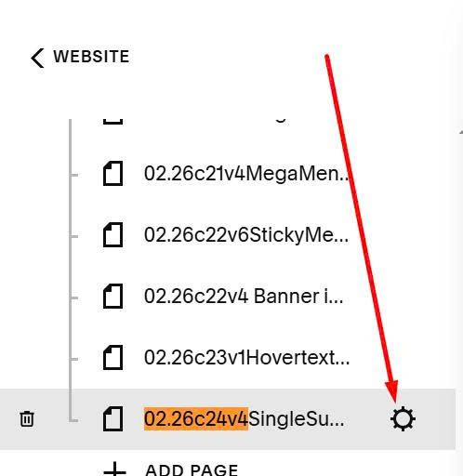
Task: Open the 02.26c21v4MegaMen... page
Action: tap(246, 174)
